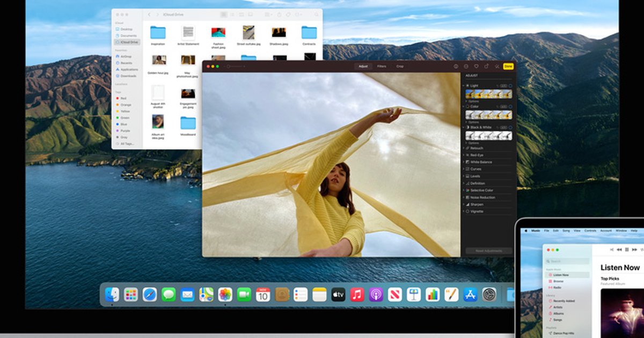Select the Inspiration folder in Finder
This screenshot has height=338, width=644.
158,35
